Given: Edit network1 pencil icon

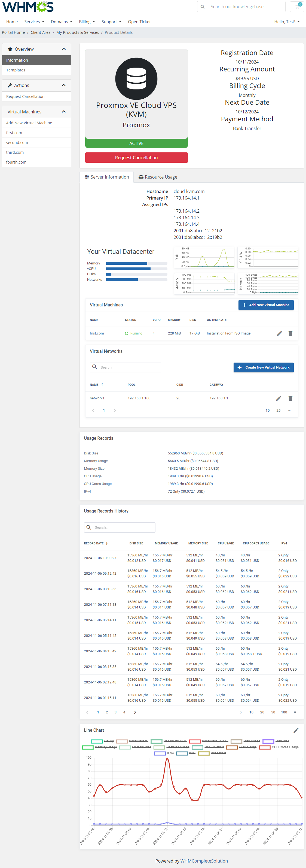Looking at the screenshot, I should pyautogui.click(x=279, y=398).
